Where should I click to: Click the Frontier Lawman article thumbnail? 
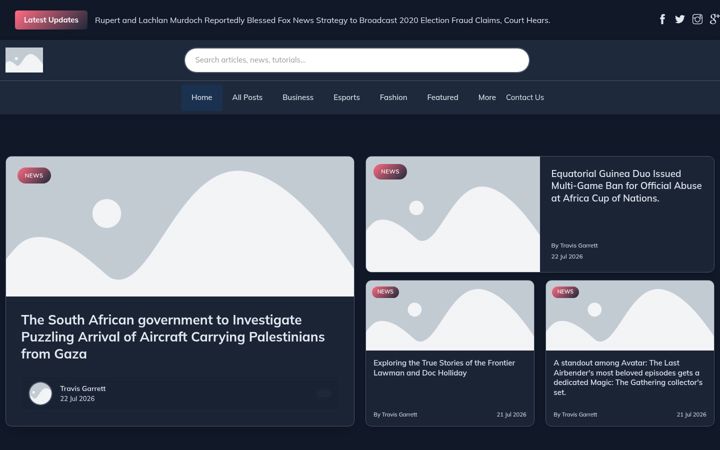tap(450, 315)
